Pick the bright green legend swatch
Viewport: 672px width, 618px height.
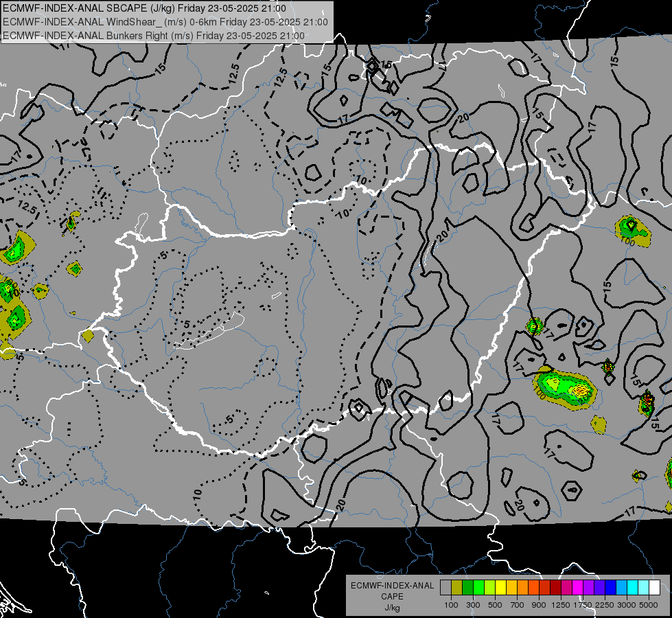[x=478, y=588]
